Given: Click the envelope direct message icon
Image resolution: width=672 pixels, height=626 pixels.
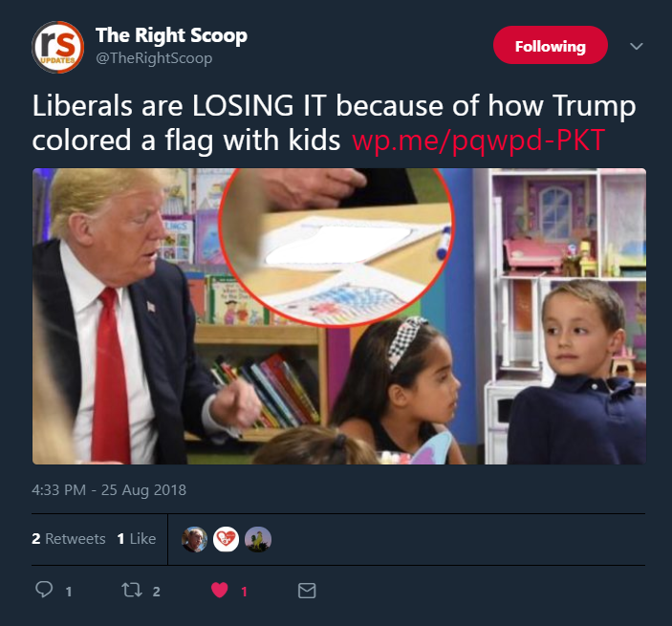Looking at the screenshot, I should click(x=307, y=591).
